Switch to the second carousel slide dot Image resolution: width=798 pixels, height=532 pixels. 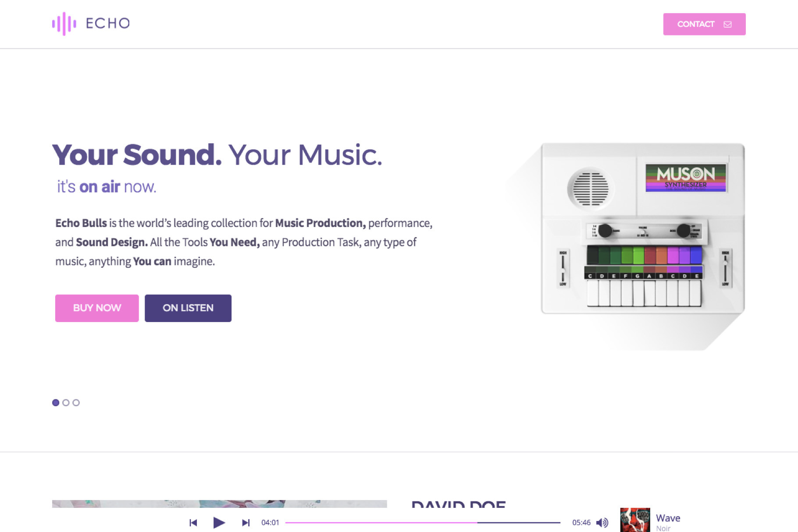(66, 403)
